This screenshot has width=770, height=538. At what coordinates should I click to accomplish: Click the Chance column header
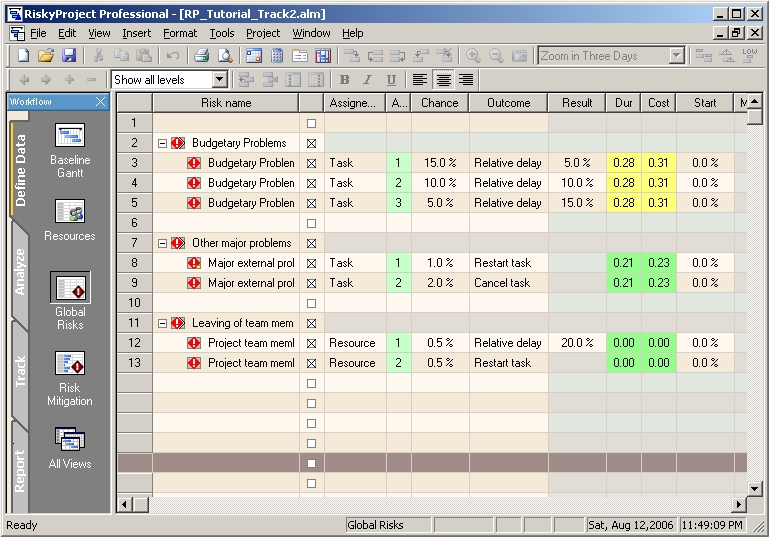coord(439,103)
